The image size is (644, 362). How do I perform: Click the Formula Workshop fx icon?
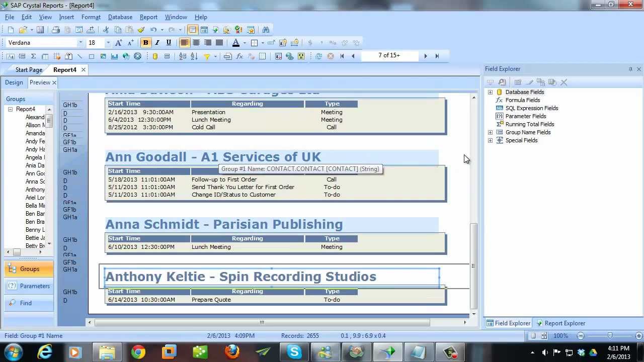239,56
